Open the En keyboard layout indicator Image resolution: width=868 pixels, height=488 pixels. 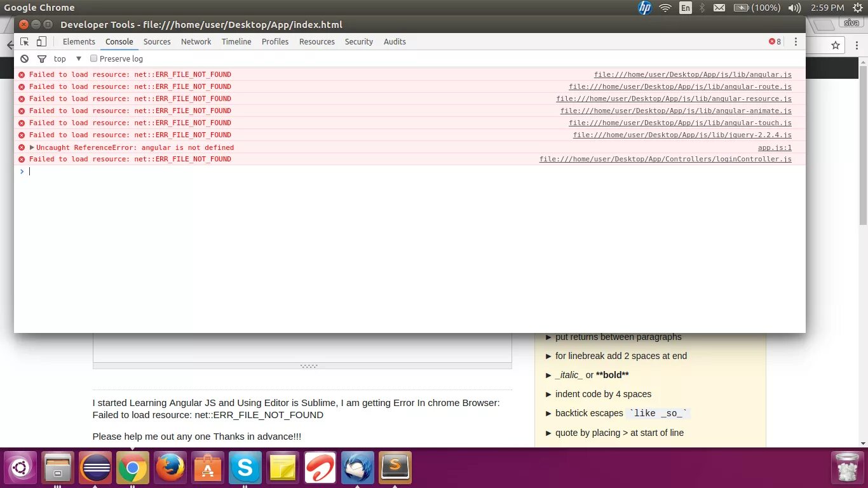[x=685, y=8]
